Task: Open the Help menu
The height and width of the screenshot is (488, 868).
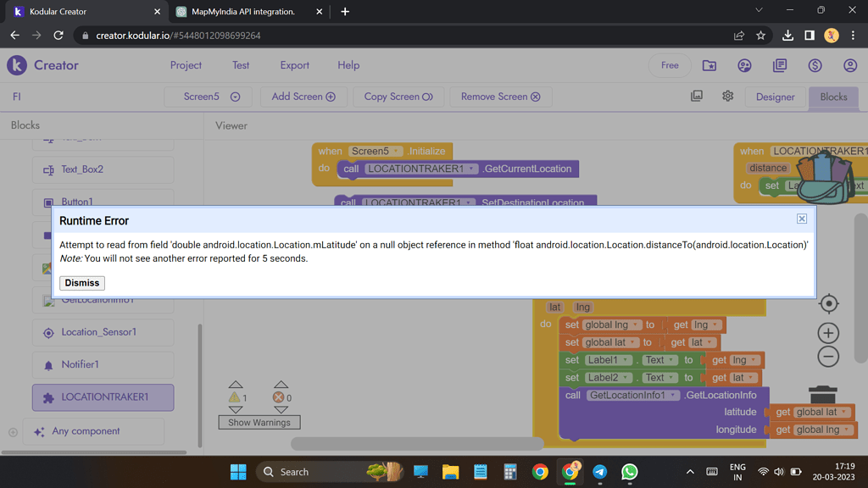Action: pyautogui.click(x=348, y=65)
